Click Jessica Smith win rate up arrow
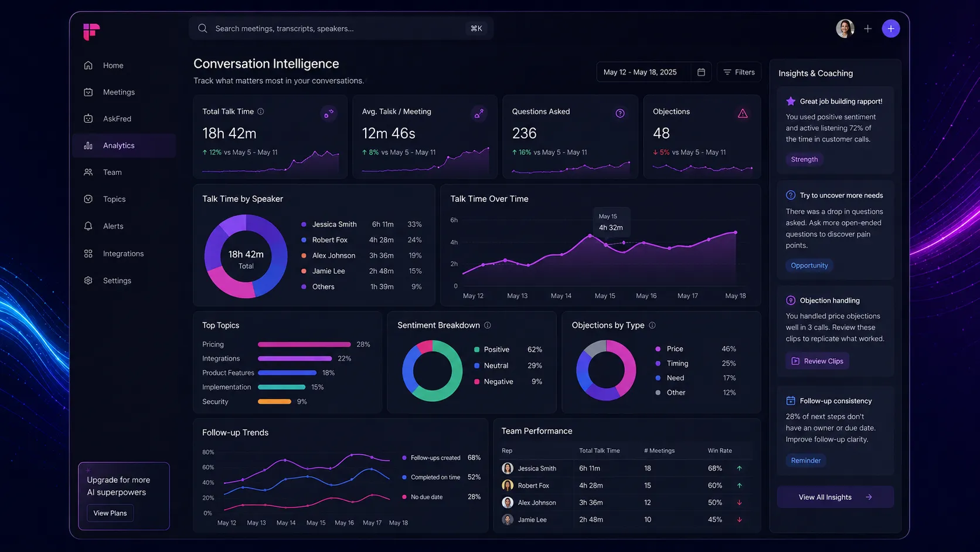 (739, 468)
